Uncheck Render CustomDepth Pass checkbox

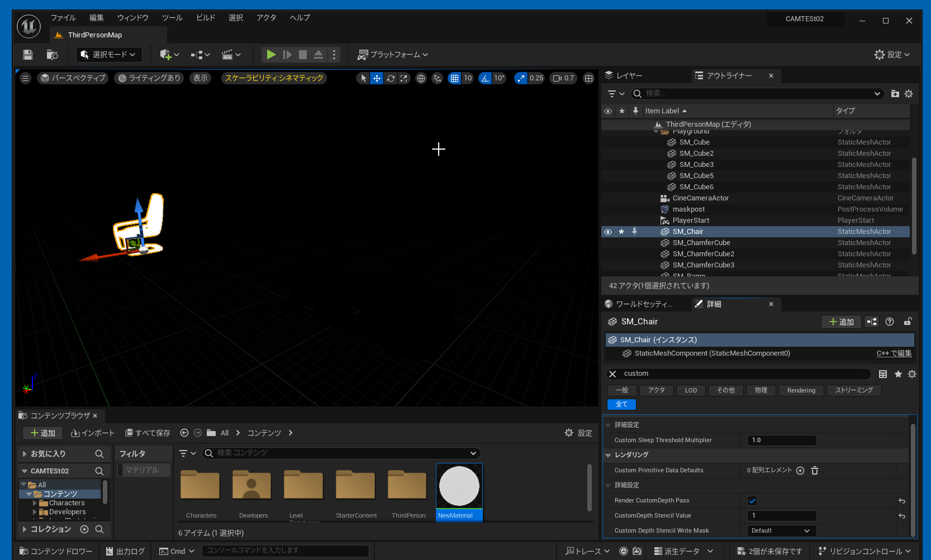(752, 501)
